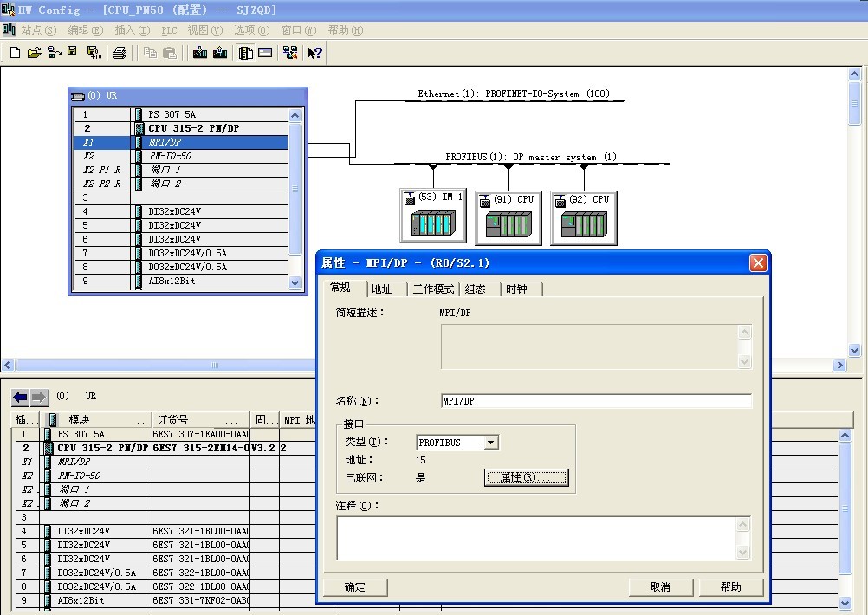Click the Configure Network icon

(290, 53)
